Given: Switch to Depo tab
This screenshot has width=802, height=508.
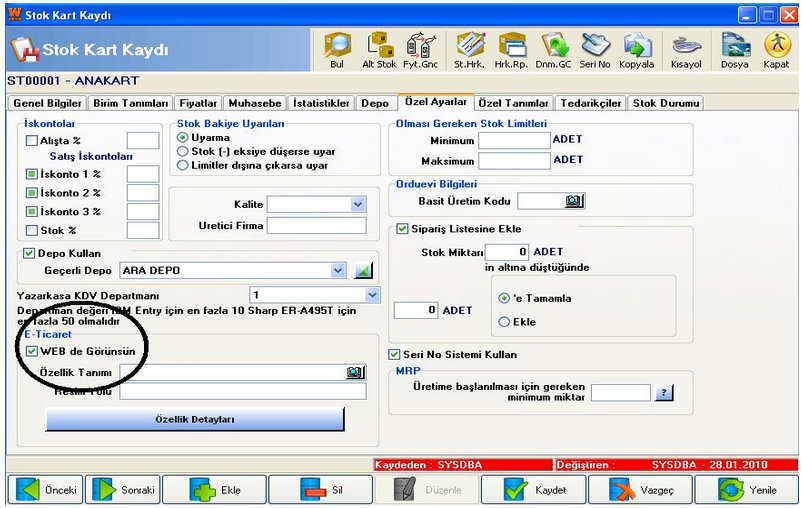Looking at the screenshot, I should (x=375, y=103).
